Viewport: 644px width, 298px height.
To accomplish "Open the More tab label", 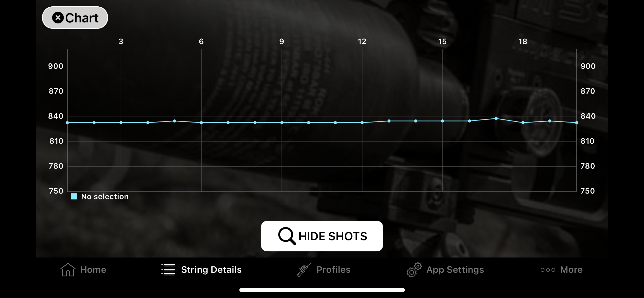I will click(x=571, y=269).
